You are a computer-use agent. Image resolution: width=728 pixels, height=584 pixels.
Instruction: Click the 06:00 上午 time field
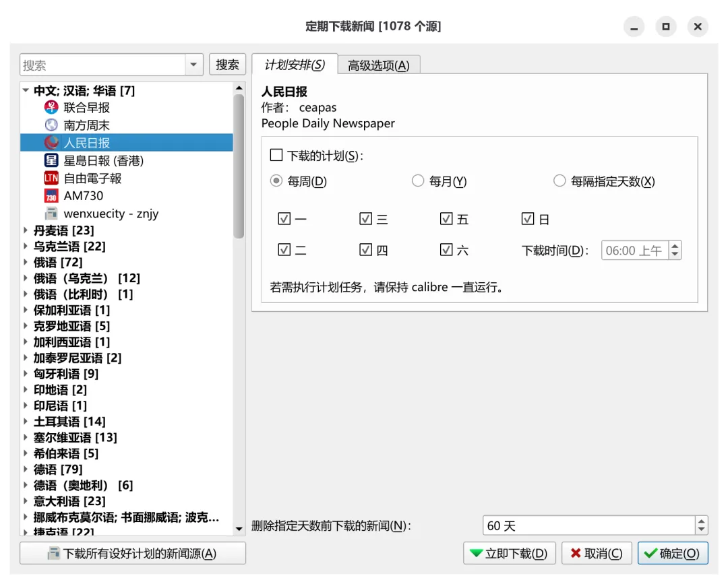tap(635, 251)
